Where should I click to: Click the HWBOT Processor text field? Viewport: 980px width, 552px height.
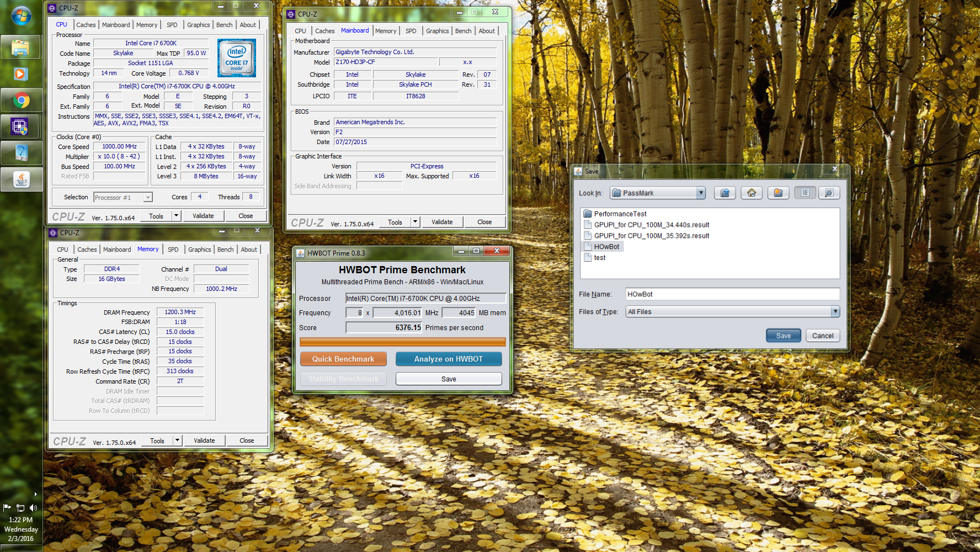point(425,298)
